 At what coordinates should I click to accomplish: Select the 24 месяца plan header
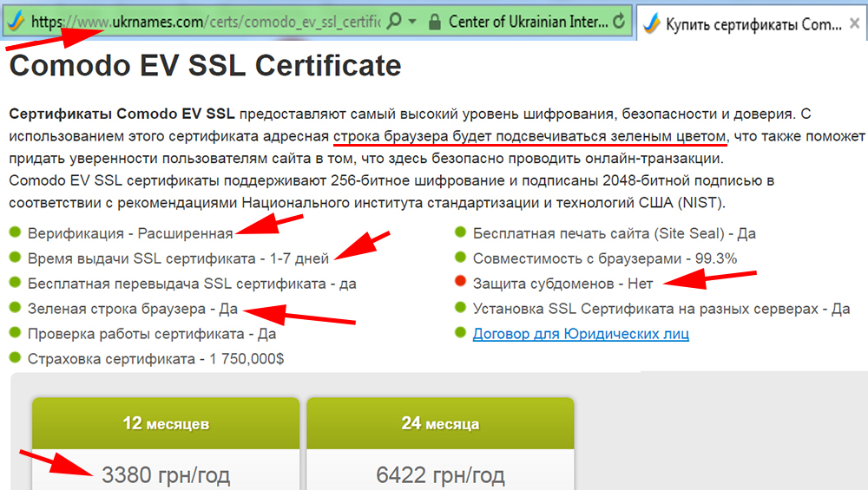tap(440, 424)
